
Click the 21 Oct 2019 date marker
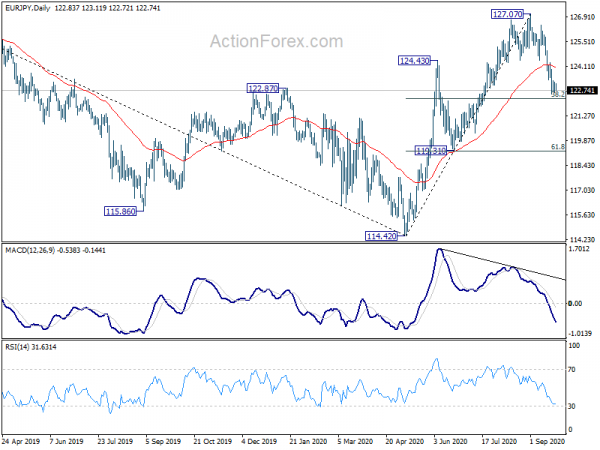(212, 441)
